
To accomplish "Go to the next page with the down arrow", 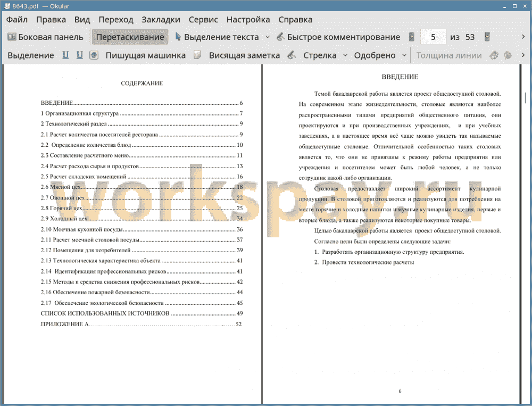I will coord(487,37).
